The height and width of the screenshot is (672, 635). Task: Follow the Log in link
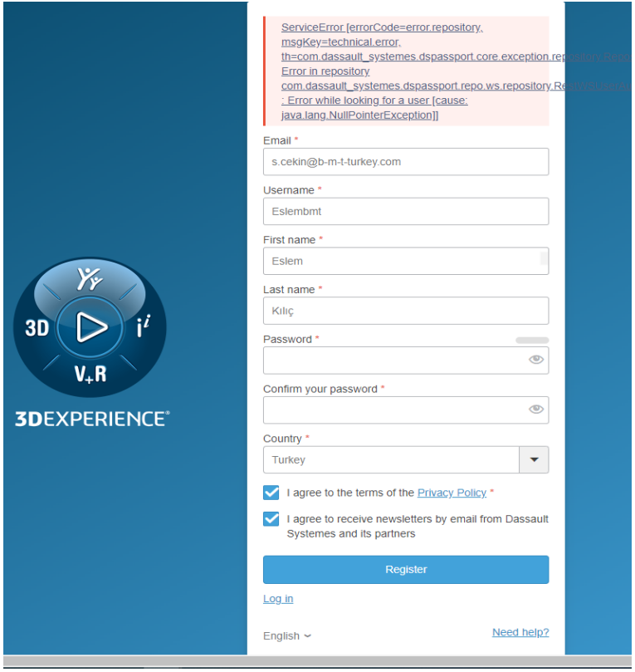278,599
